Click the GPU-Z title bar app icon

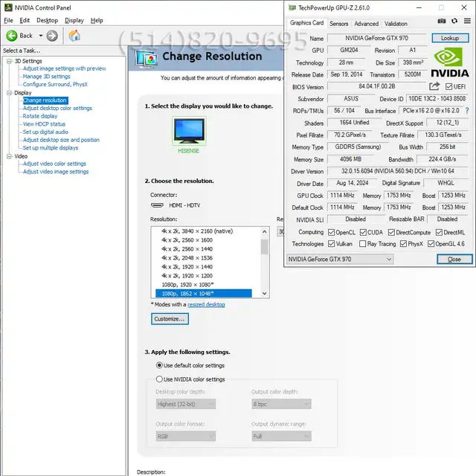click(292, 7)
